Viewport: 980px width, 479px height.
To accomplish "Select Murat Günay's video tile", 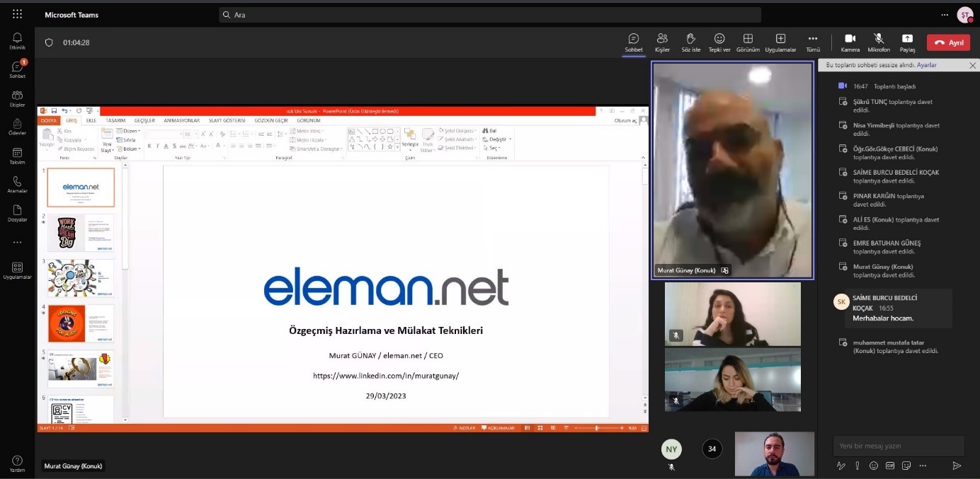I will (732, 171).
